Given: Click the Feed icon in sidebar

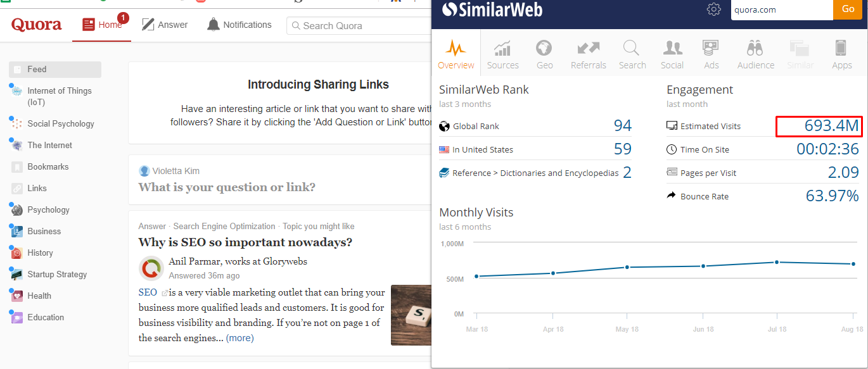Looking at the screenshot, I should pos(17,70).
